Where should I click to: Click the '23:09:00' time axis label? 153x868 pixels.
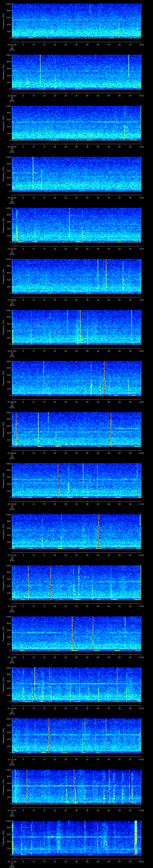tap(12, 453)
